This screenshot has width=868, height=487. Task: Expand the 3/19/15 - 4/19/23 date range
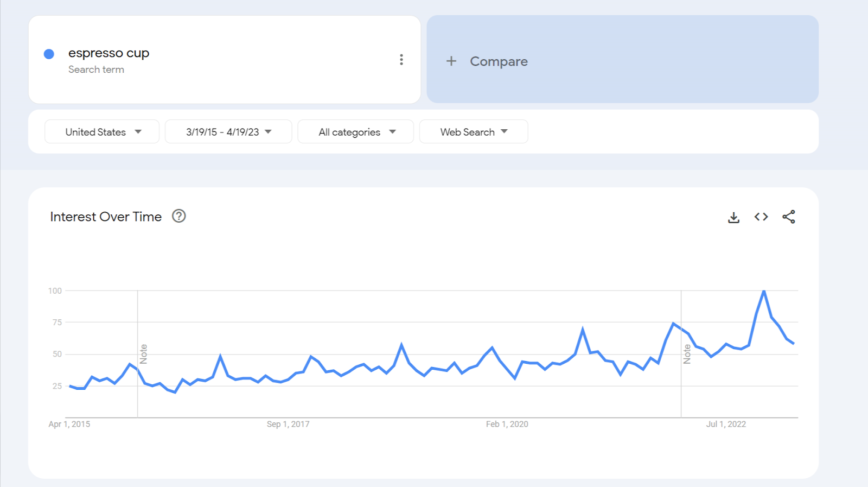coord(228,132)
